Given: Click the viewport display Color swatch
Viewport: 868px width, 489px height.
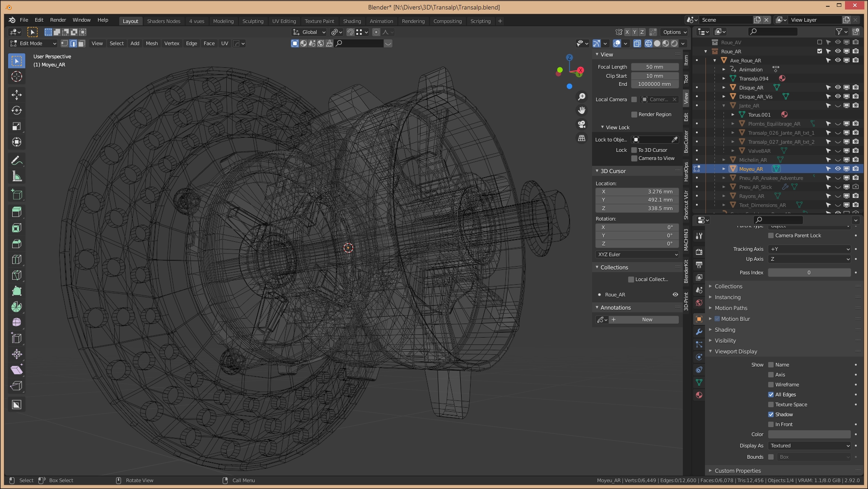Looking at the screenshot, I should tap(809, 434).
